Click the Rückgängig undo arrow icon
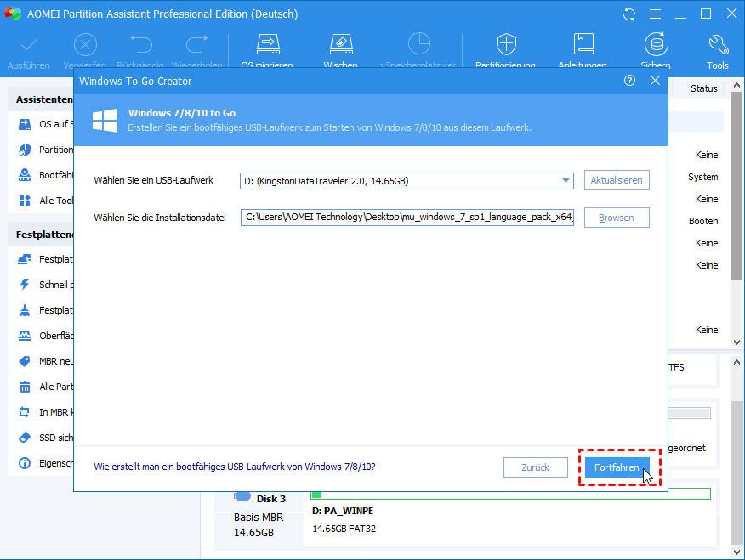 pos(141,42)
